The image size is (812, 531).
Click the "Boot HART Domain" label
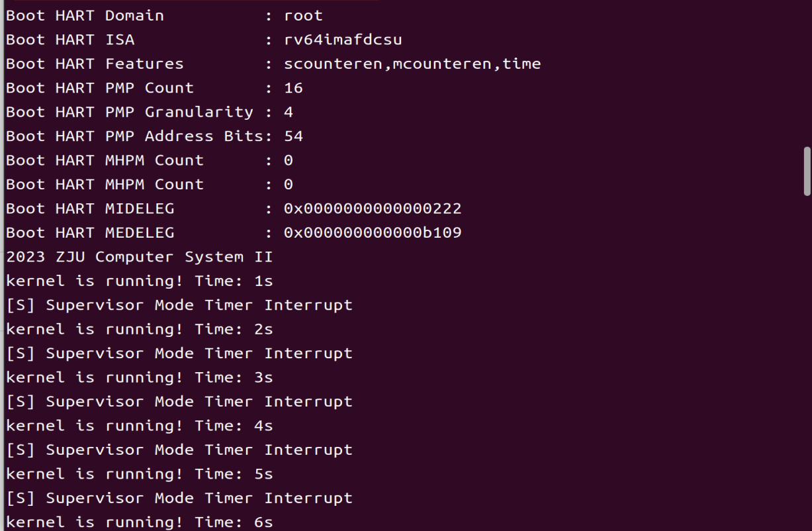(85, 15)
